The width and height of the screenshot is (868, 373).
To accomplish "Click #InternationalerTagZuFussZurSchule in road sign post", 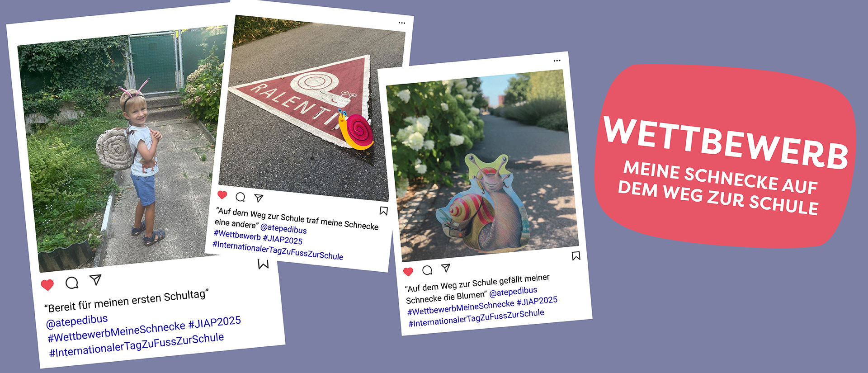I will point(278,250).
